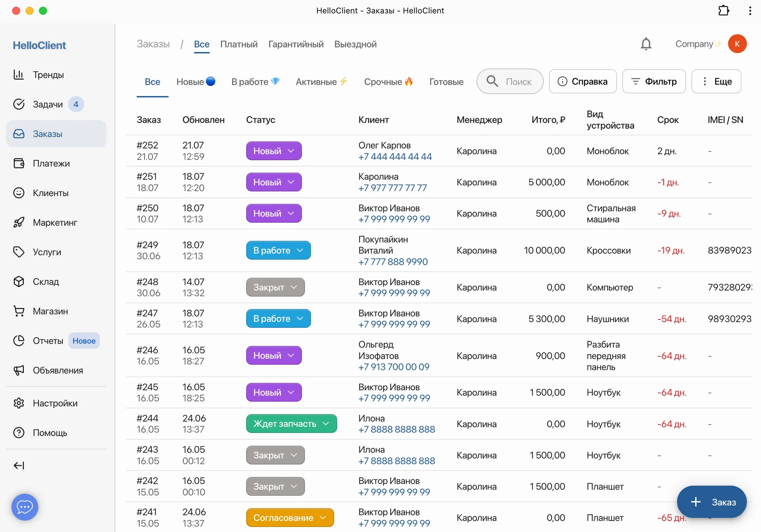Call +7 777 888 9990 via the phone link
Screen dimensions: 761x532
tap(393, 262)
